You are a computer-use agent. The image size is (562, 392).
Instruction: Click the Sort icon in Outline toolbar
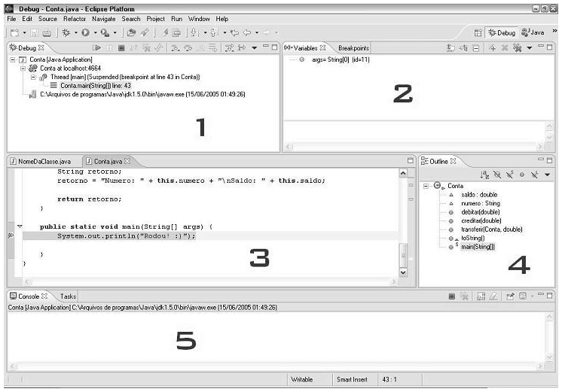[484, 175]
